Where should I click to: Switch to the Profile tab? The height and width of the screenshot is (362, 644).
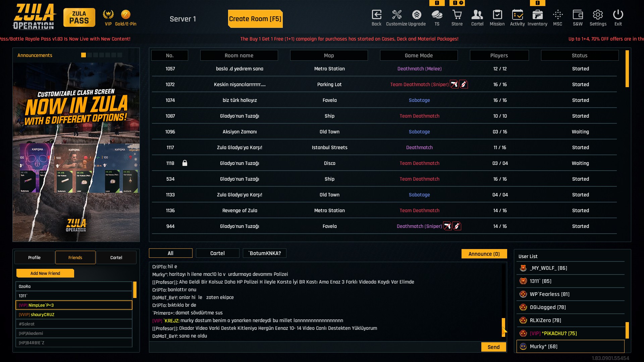click(x=34, y=257)
